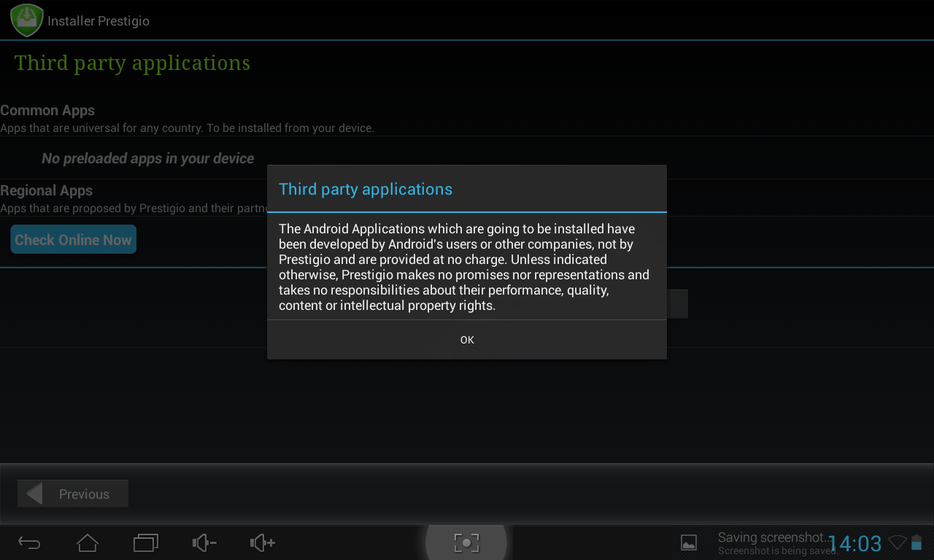
Task: Tap No preloaded apps in your device
Action: [x=148, y=158]
